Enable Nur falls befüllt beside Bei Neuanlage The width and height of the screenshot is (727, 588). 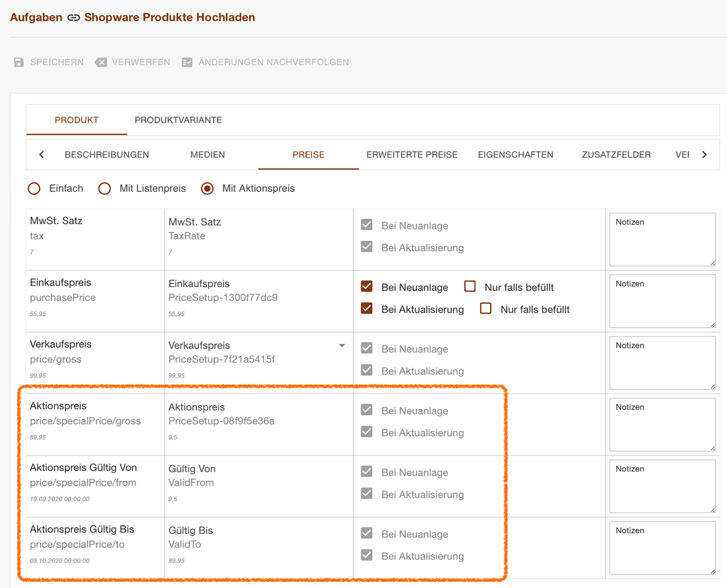click(x=470, y=286)
